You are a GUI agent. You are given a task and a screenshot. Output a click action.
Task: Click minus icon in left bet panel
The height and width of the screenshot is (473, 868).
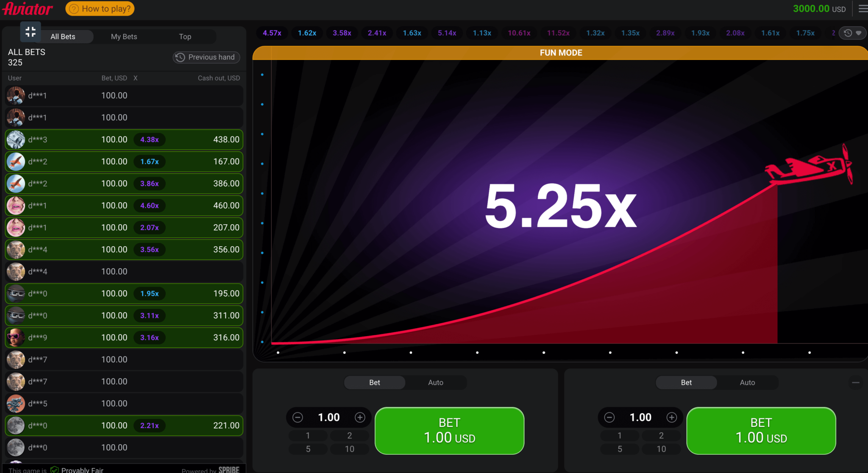point(298,417)
